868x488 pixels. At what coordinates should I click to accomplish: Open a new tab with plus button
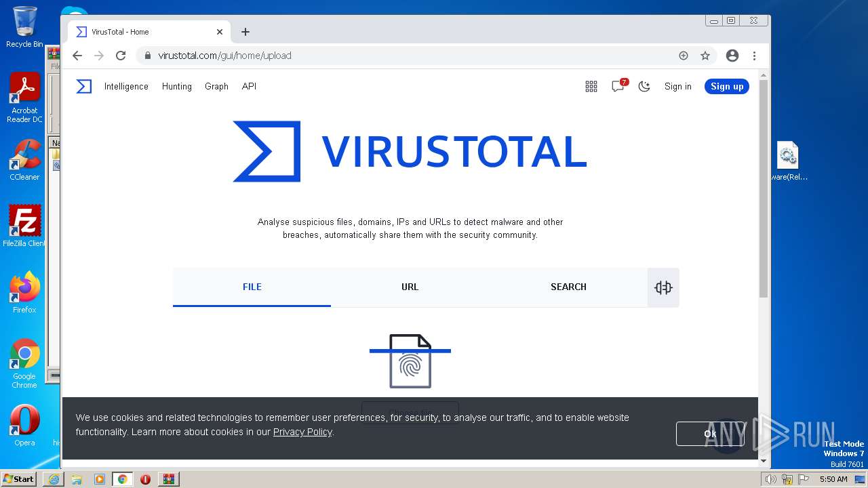pos(245,32)
